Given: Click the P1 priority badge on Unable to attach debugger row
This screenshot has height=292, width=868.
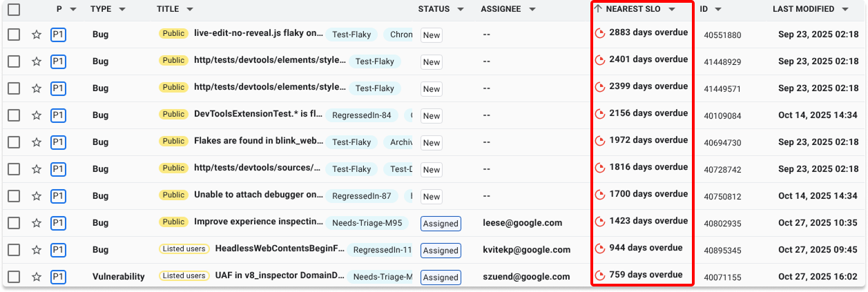Looking at the screenshot, I should tap(58, 196).
